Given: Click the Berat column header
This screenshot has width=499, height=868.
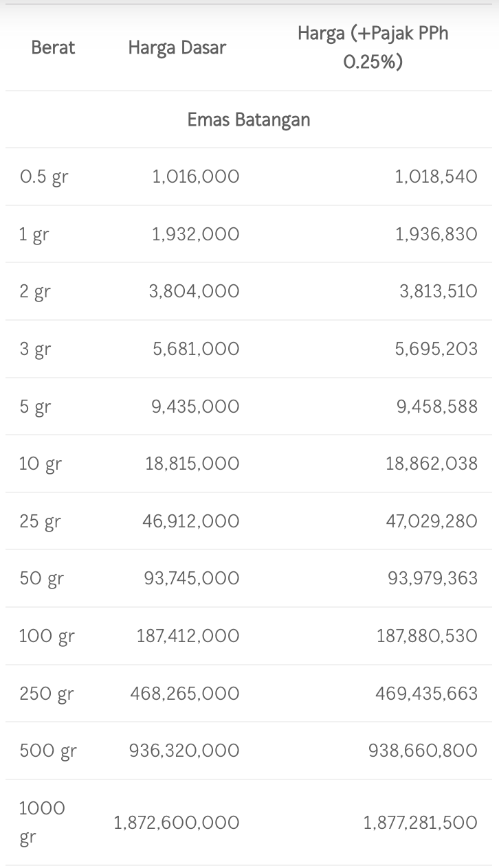Looking at the screenshot, I should point(53,47).
